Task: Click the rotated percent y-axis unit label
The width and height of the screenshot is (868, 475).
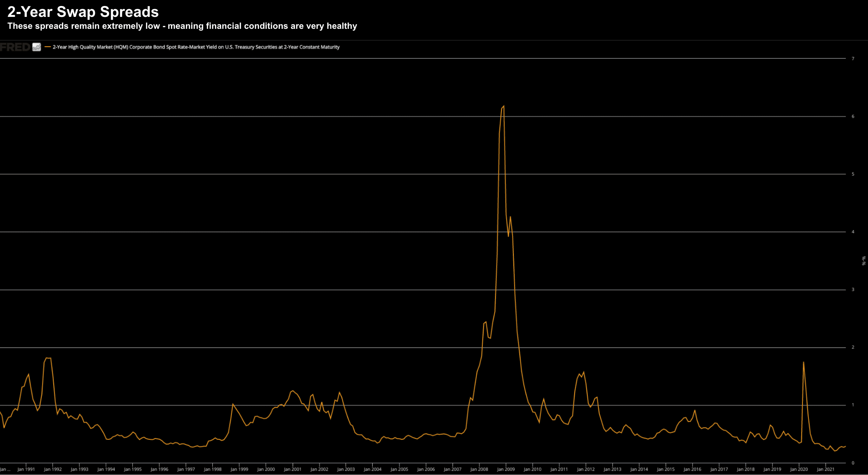Action: 863,261
